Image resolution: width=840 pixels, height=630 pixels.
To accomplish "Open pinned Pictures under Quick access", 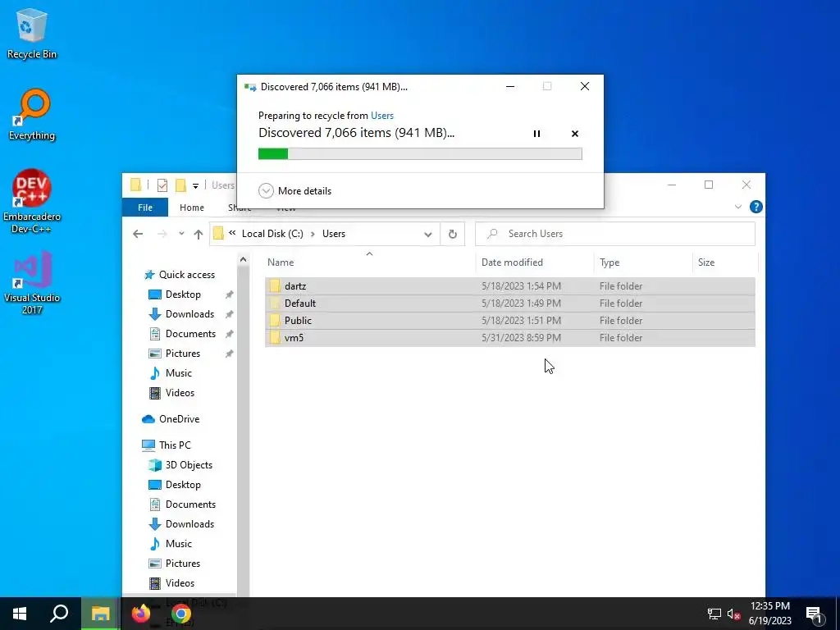I will (x=183, y=354).
